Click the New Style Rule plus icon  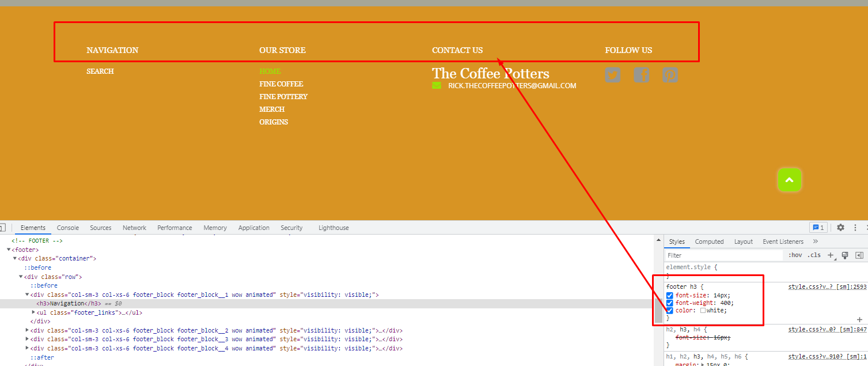831,255
